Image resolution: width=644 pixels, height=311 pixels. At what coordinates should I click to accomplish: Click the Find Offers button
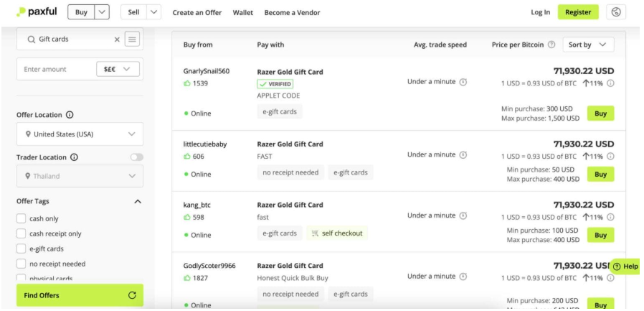pyautogui.click(x=80, y=295)
